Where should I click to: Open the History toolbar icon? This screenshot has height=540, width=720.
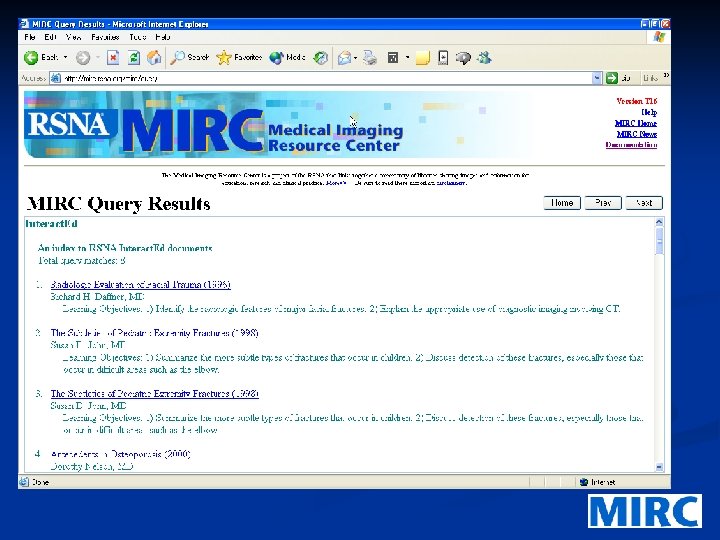click(321, 57)
